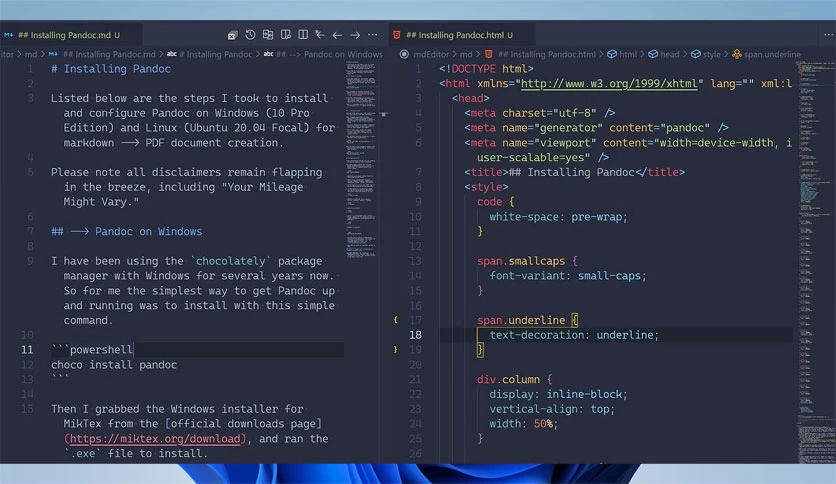Switch to the Installing Pandoc.md tab
Viewport: 836px width, 484px height.
[x=69, y=35]
